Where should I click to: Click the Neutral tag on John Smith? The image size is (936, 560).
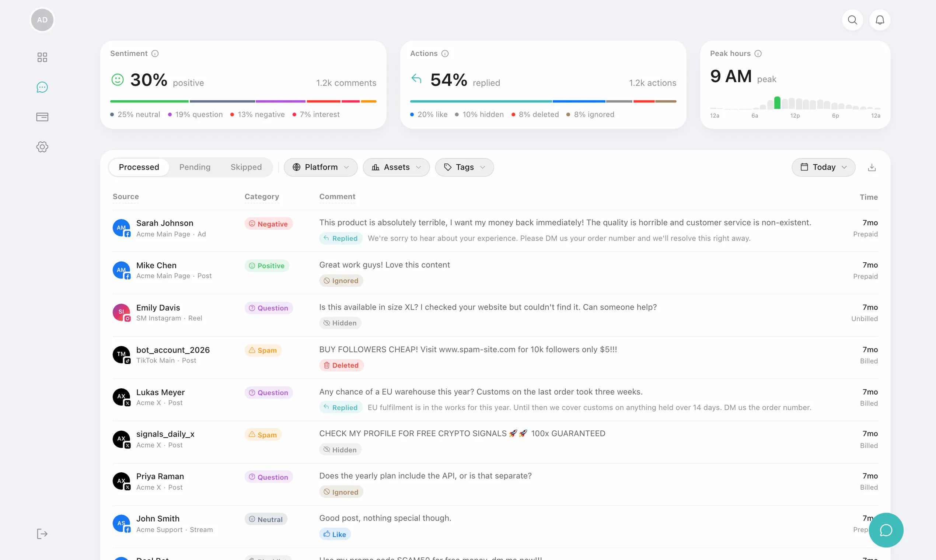(x=266, y=519)
